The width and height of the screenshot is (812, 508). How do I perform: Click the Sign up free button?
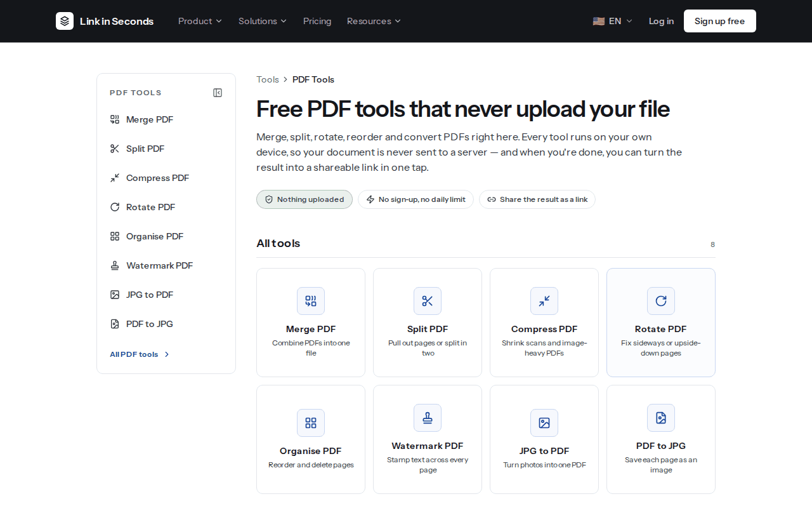pos(720,21)
